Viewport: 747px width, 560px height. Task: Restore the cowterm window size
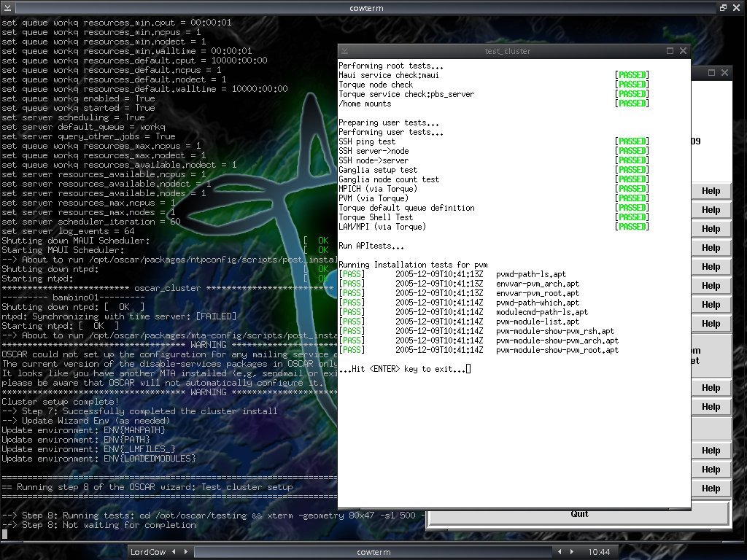pyautogui.click(x=723, y=8)
